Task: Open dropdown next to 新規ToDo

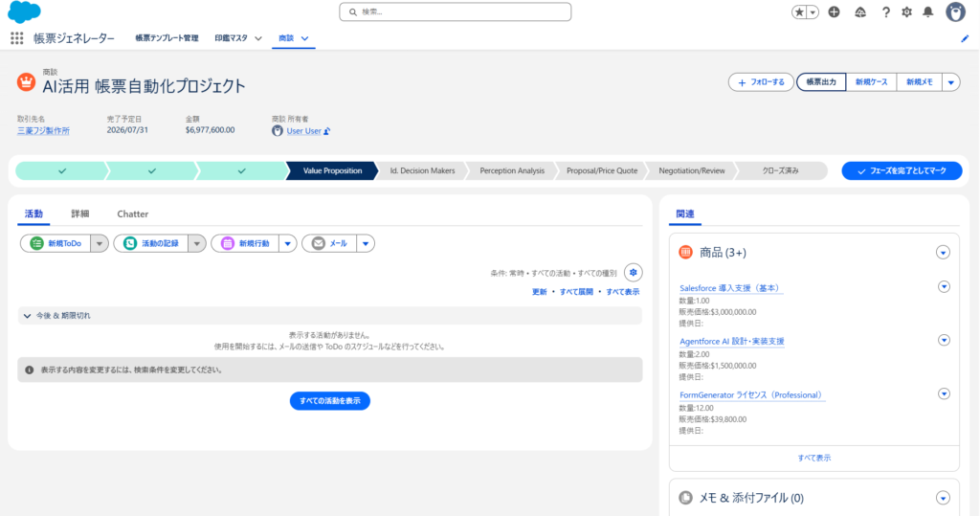Action: pyautogui.click(x=100, y=243)
